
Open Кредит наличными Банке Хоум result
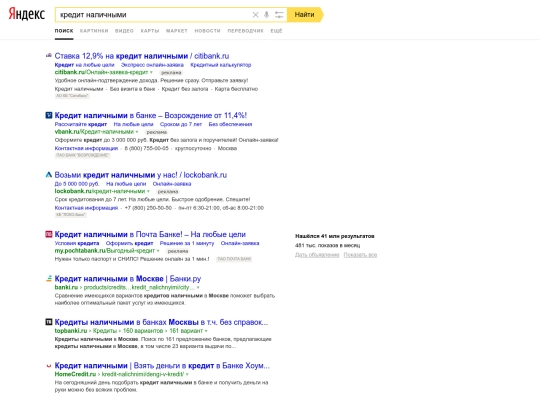click(162, 366)
